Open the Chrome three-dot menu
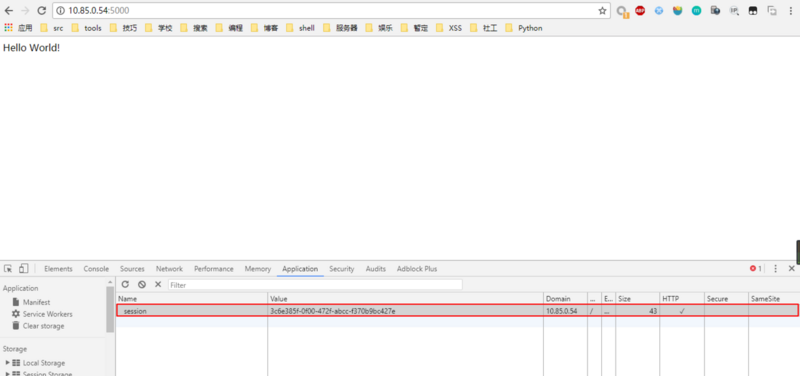Image resolution: width=800 pixels, height=376 pixels. point(791,11)
